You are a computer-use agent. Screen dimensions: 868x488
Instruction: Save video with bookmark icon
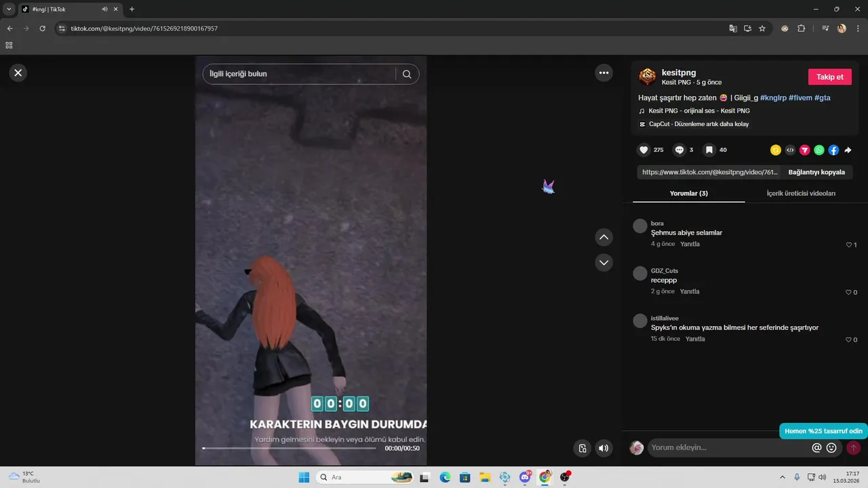click(x=709, y=150)
